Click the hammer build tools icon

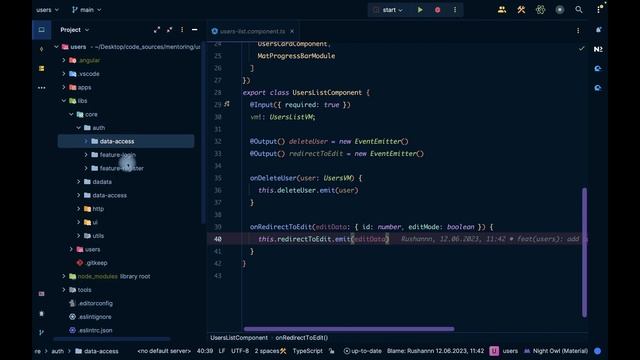coord(521,10)
